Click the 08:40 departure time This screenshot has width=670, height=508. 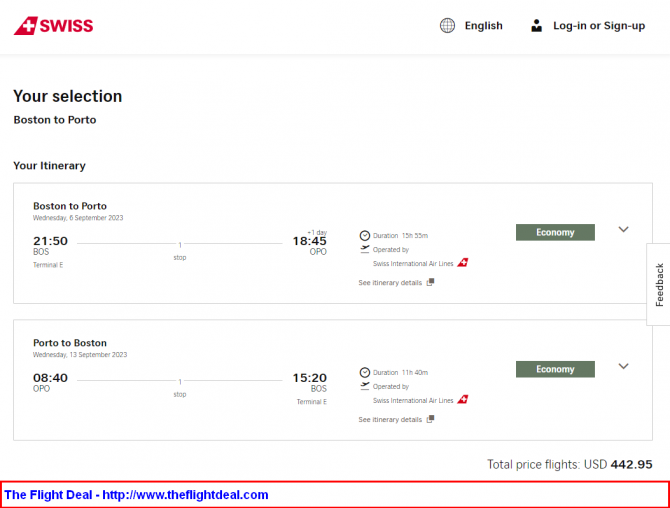50,378
